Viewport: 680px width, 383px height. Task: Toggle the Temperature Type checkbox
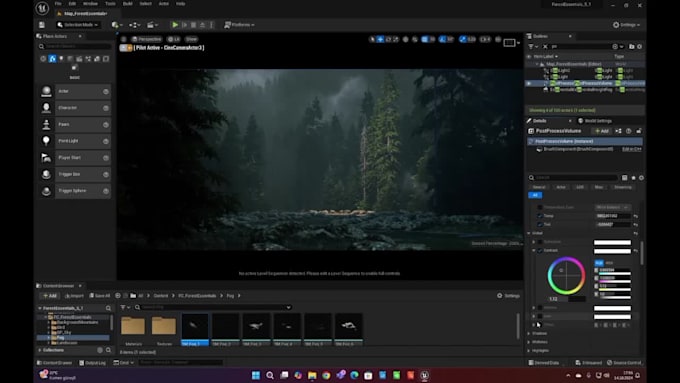click(540, 207)
